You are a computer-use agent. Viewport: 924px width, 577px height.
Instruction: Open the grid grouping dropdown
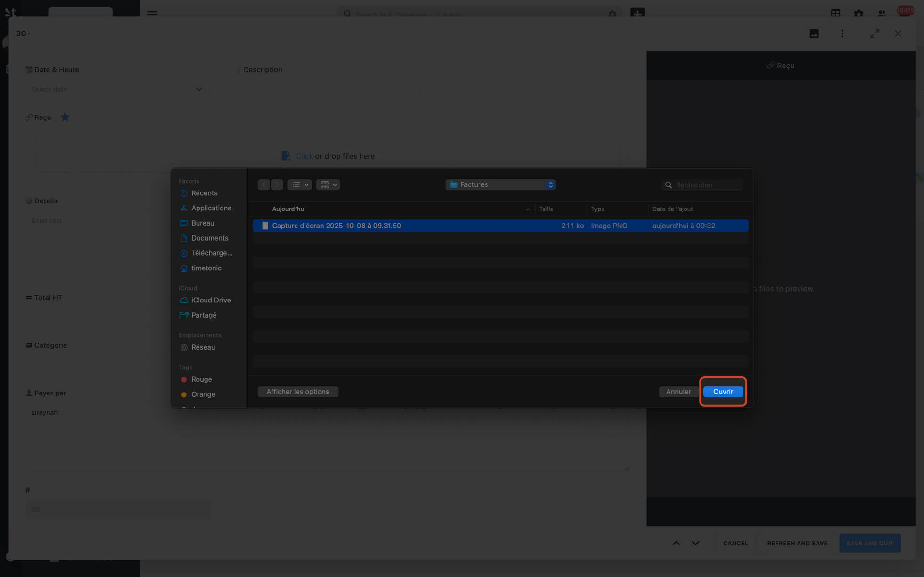328,184
